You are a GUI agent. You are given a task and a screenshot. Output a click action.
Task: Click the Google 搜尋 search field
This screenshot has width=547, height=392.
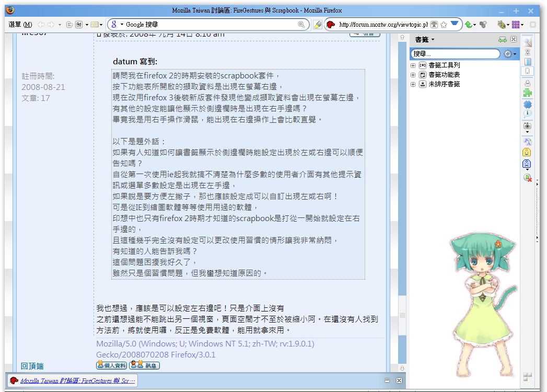209,25
